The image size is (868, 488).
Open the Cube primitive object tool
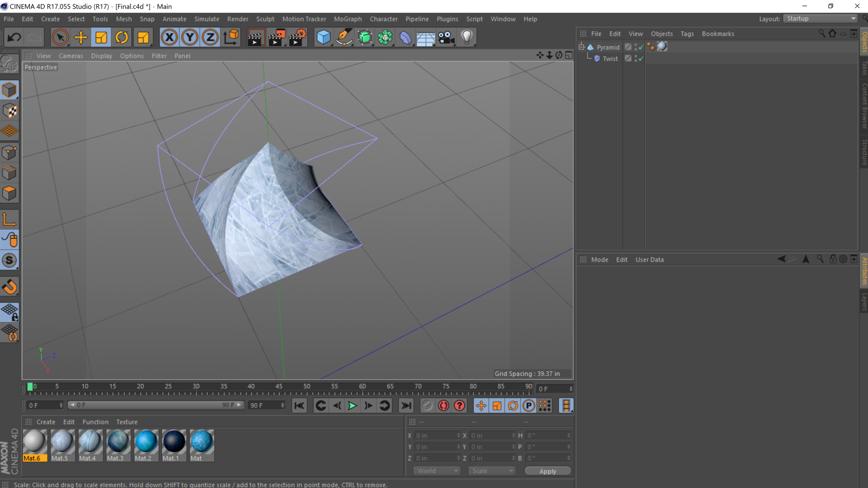pyautogui.click(x=323, y=38)
